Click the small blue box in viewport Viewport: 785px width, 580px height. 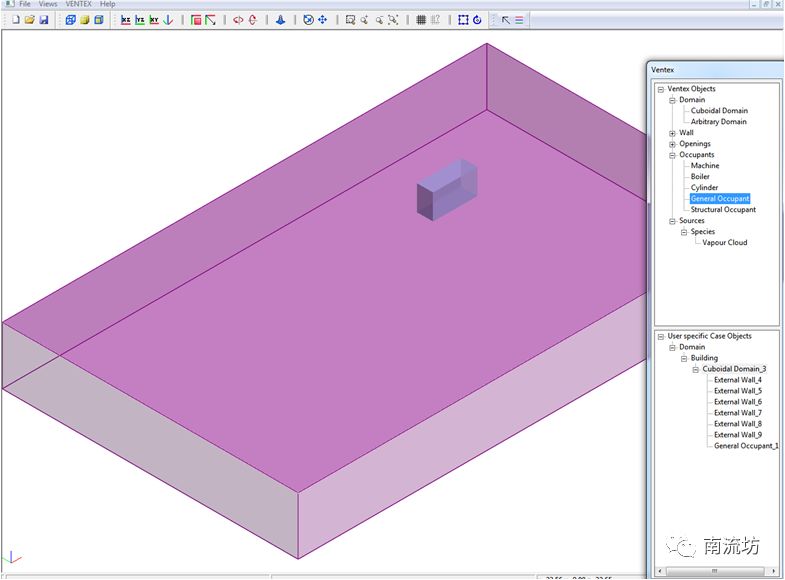[x=446, y=189]
